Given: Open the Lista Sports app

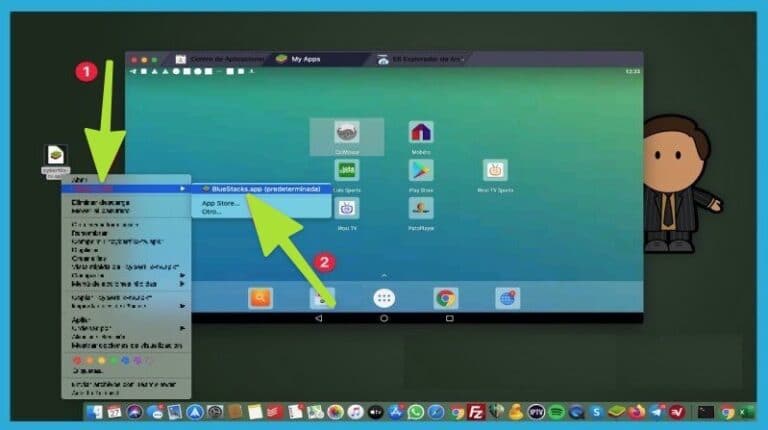Looking at the screenshot, I should (x=347, y=170).
